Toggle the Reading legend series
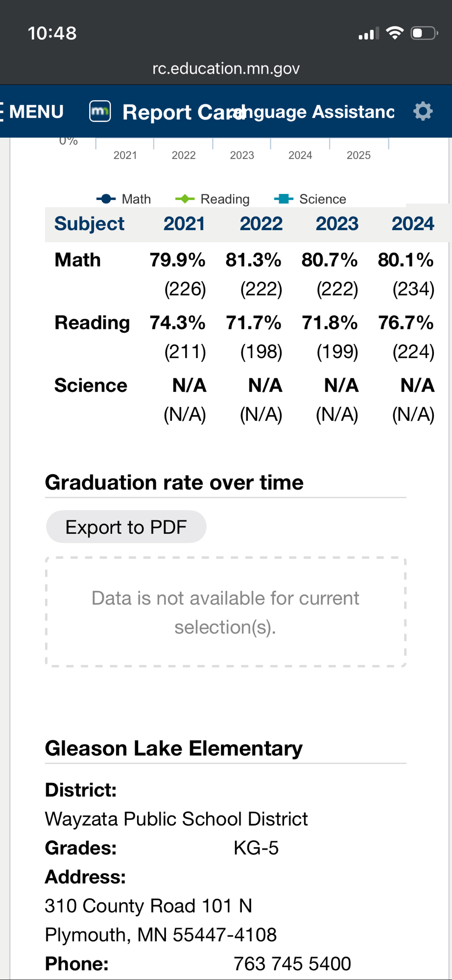The height and width of the screenshot is (980, 452). click(213, 199)
